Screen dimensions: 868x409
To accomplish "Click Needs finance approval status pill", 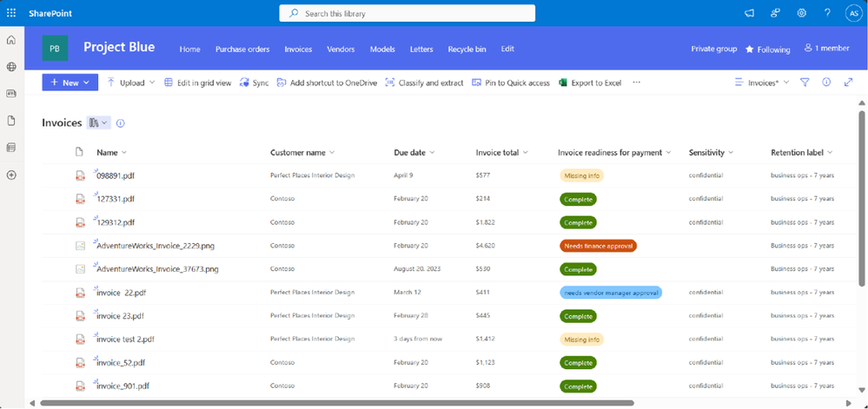I will pos(598,246).
